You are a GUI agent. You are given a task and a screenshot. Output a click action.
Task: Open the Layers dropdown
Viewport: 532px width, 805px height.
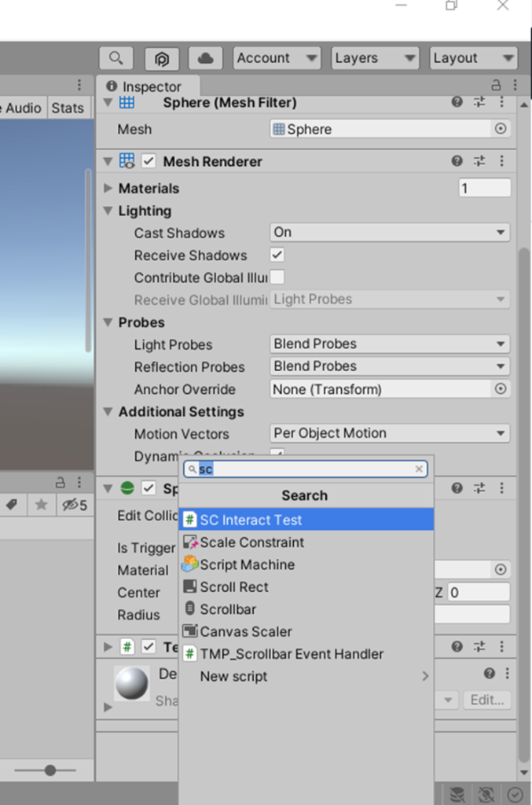click(374, 58)
